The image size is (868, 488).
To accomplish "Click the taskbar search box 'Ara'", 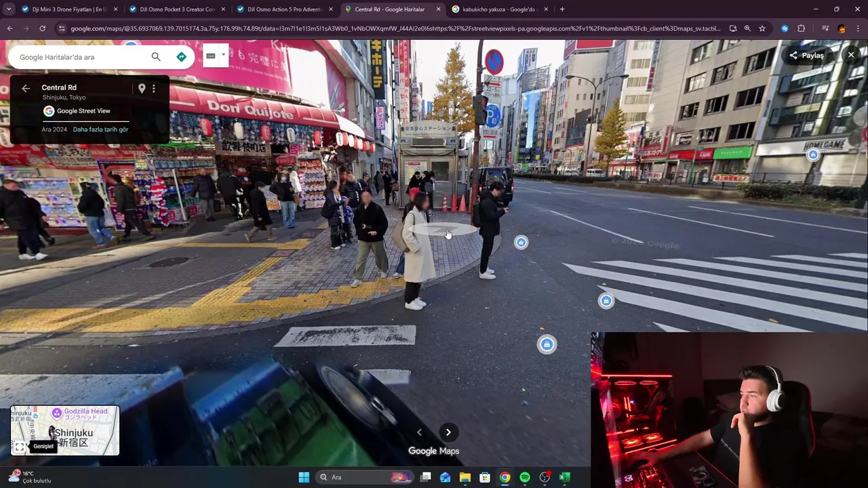I will [x=366, y=477].
